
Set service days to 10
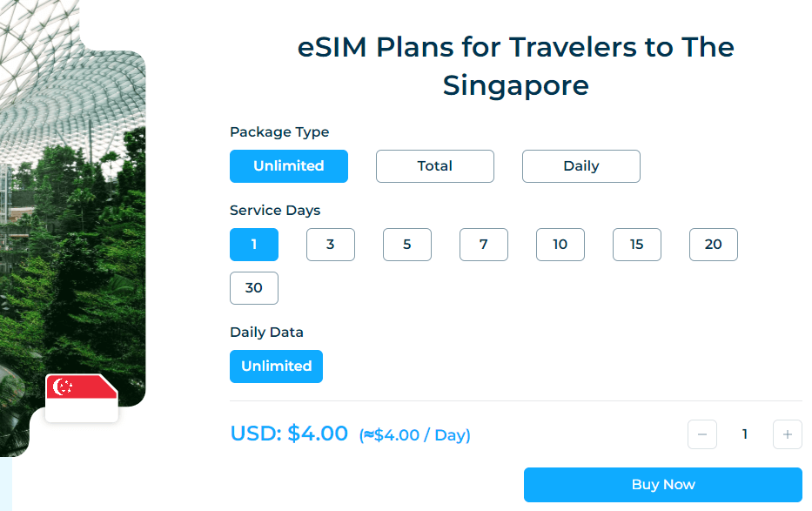560,245
